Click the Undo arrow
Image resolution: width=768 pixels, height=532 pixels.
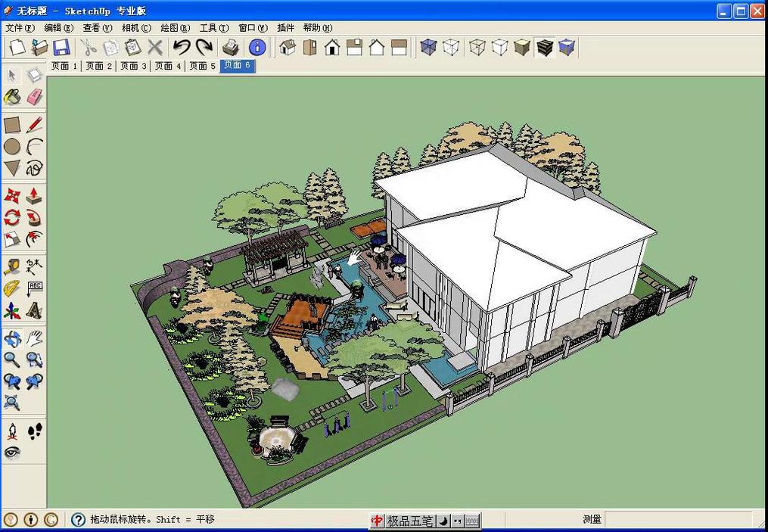(x=182, y=48)
